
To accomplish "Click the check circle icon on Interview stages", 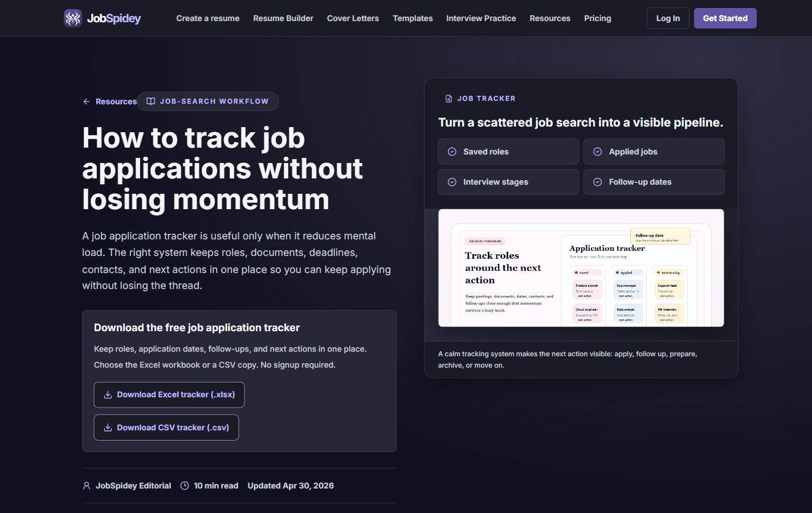I will click(x=452, y=182).
